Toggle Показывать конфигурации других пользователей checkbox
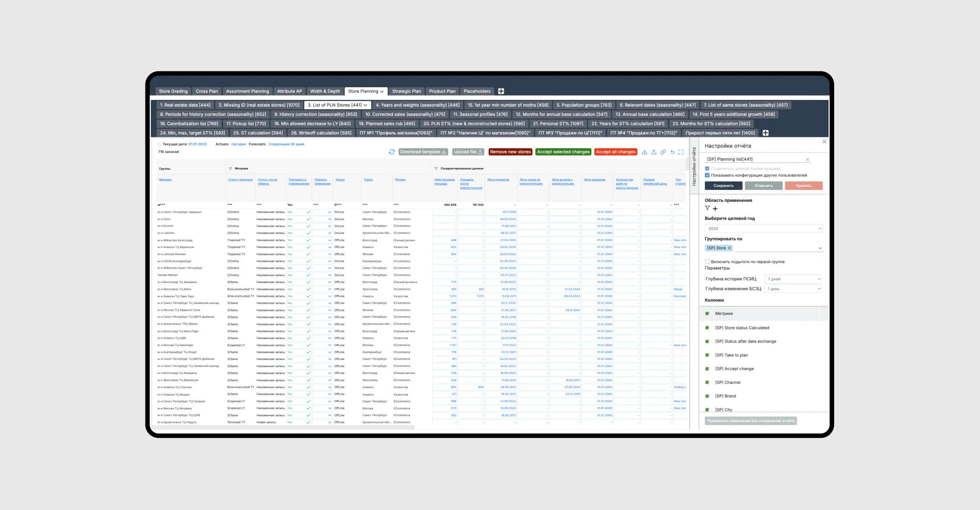The image size is (980, 510). pos(707,175)
